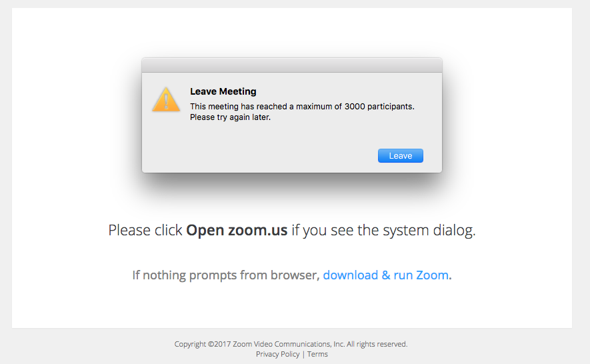Click the 3000 number in dialog message
Screen dimensions: 590x364
(355, 107)
